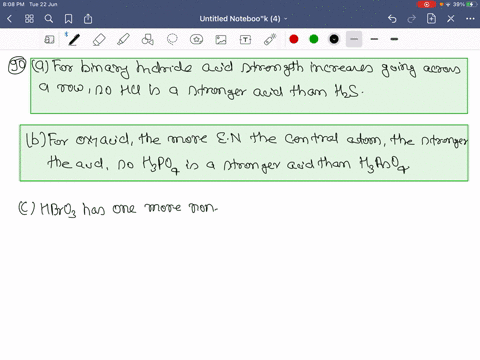480x360 pixels.
Task: Choose the red pen color
Action: (294, 39)
